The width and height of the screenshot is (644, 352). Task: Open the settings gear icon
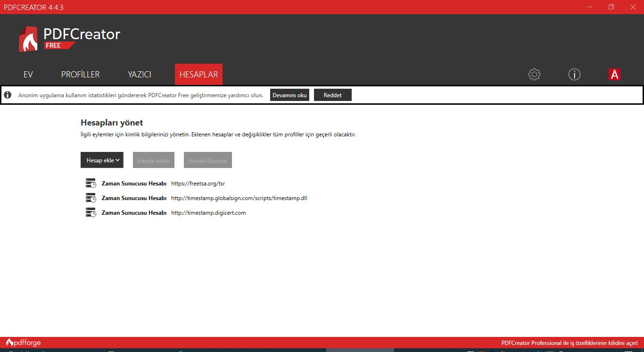[534, 74]
